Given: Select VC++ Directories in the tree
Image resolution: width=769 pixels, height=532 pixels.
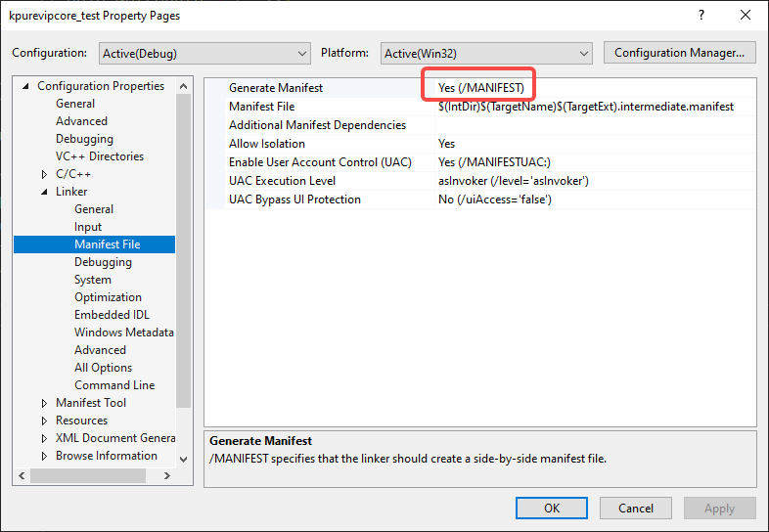Looking at the screenshot, I should [x=99, y=156].
